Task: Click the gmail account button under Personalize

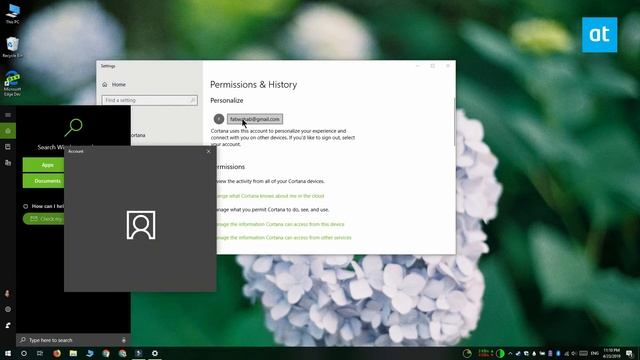Action: coord(255,119)
